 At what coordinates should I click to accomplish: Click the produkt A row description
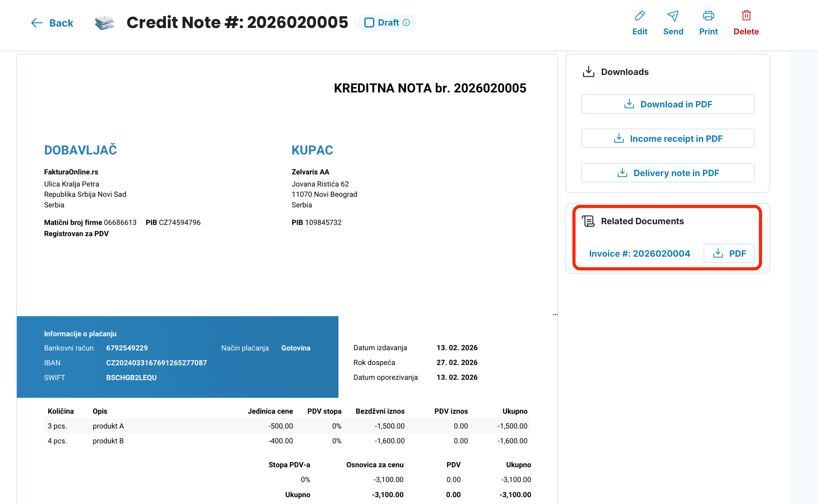108,426
